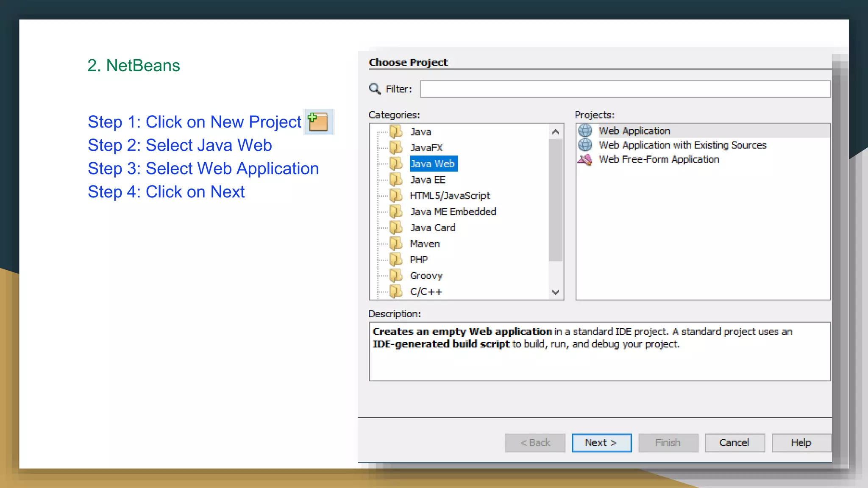Viewport: 868px width, 488px height.
Task: Click the Java Web folder icon
Action: pyautogui.click(x=396, y=164)
